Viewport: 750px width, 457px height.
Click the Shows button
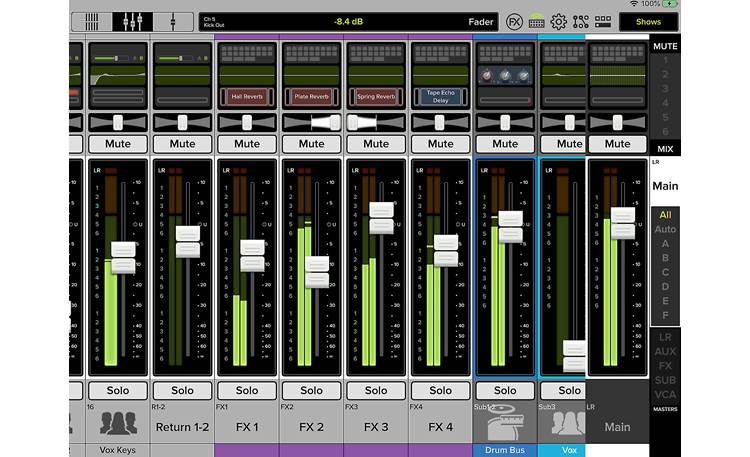pyautogui.click(x=648, y=22)
